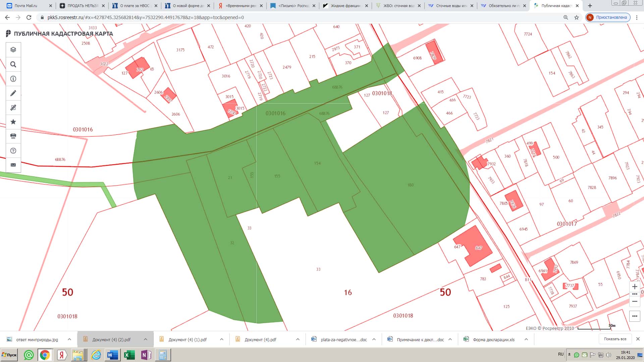Click the search magnifier tool in sidebar
Image resolution: width=644 pixels, height=362 pixels.
13,64
